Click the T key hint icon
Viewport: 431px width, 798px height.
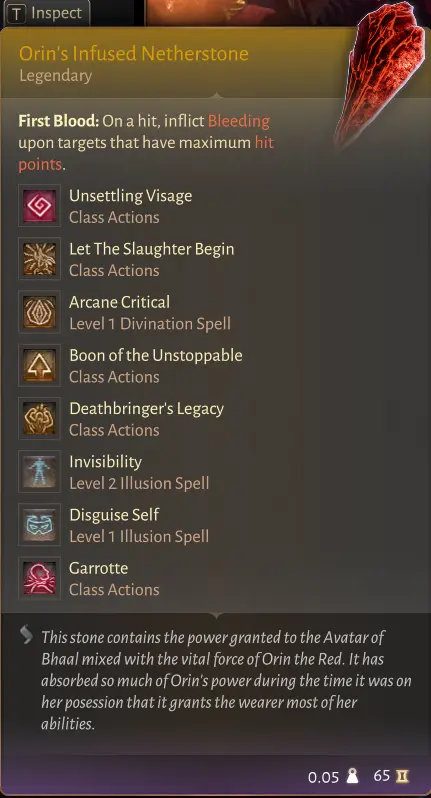click(x=17, y=14)
